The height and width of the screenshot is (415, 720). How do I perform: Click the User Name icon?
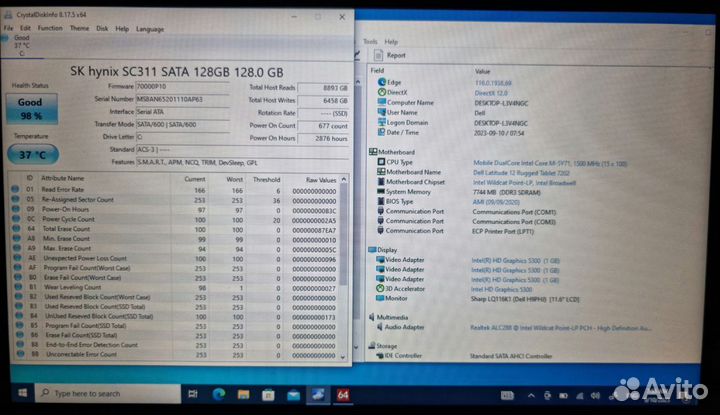(x=381, y=112)
